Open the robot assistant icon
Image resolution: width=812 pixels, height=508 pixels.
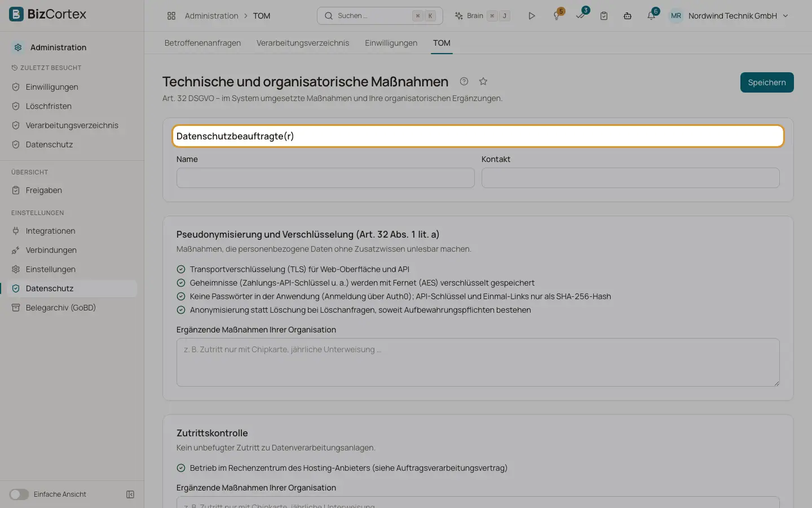pos(628,16)
